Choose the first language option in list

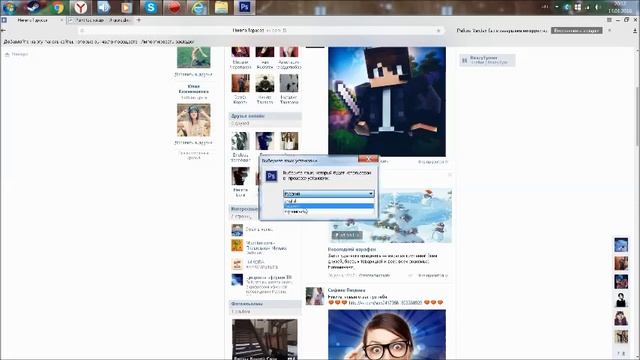coord(329,201)
